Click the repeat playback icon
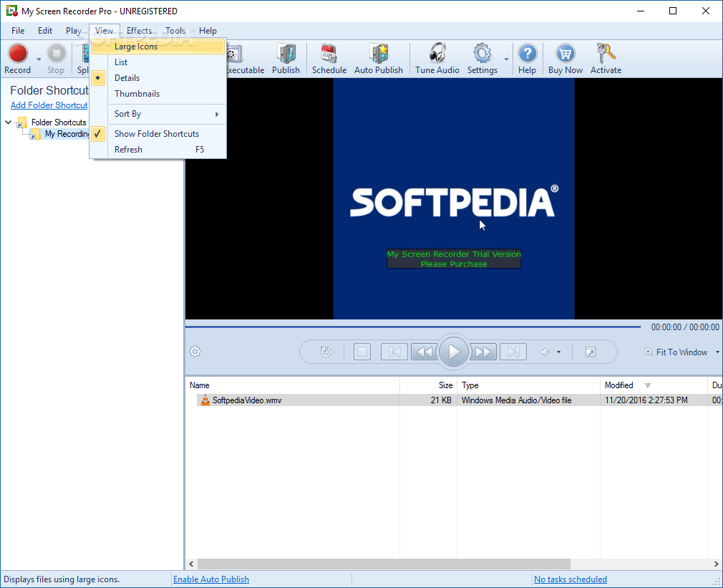Screen dimensions: 723x588 [x=326, y=352]
